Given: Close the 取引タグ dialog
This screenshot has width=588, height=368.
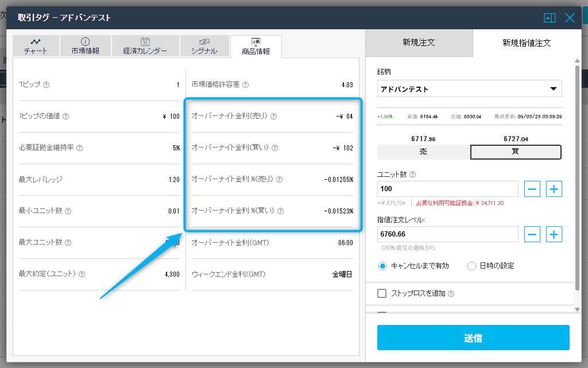Looking at the screenshot, I should tap(570, 18).
